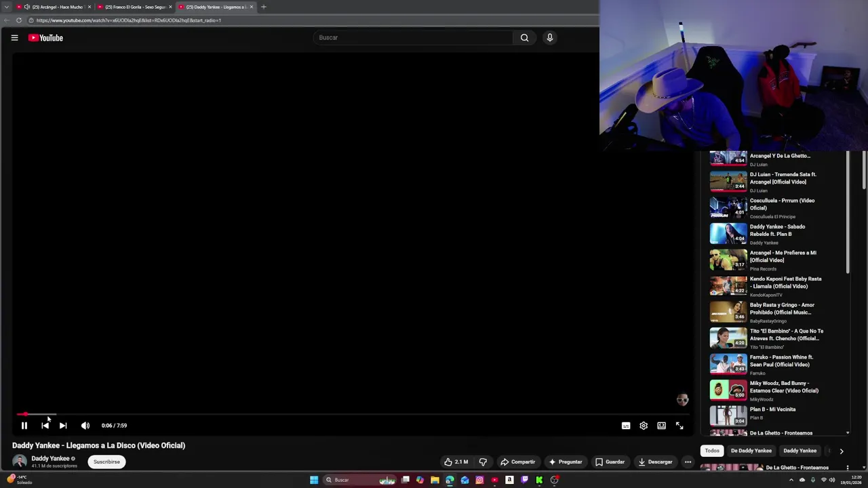The height and width of the screenshot is (488, 868).
Task: Start voice search with microphone icon
Action: [550, 38]
